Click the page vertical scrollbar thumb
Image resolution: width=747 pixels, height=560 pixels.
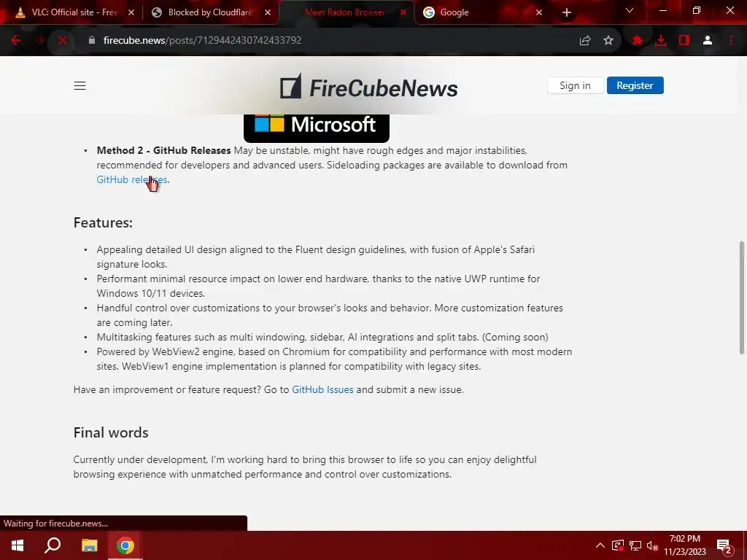pyautogui.click(x=741, y=297)
